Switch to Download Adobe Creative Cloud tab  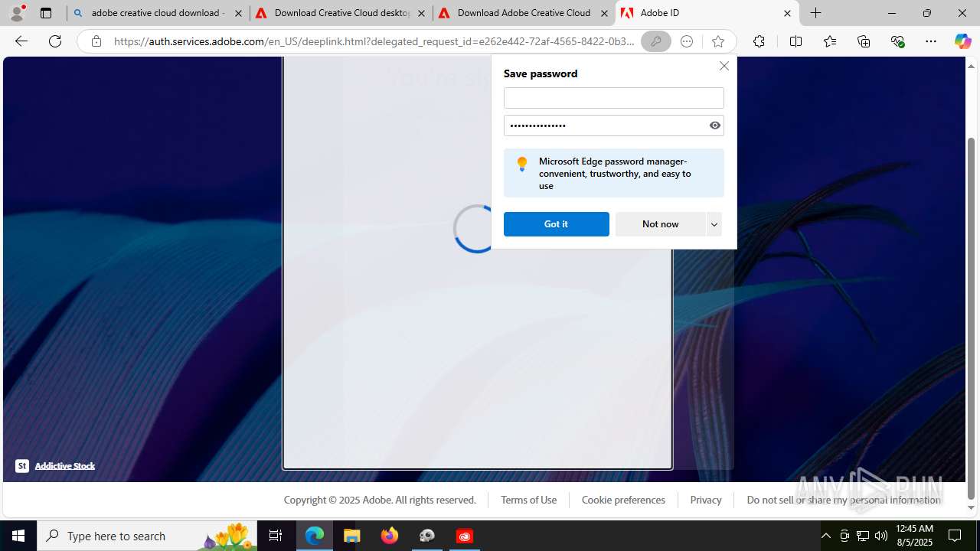tap(524, 13)
